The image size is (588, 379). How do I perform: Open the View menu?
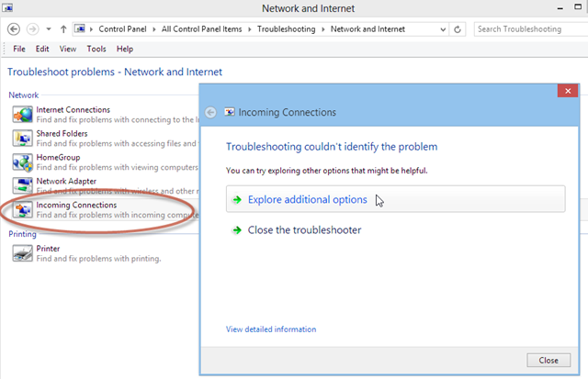click(68, 49)
